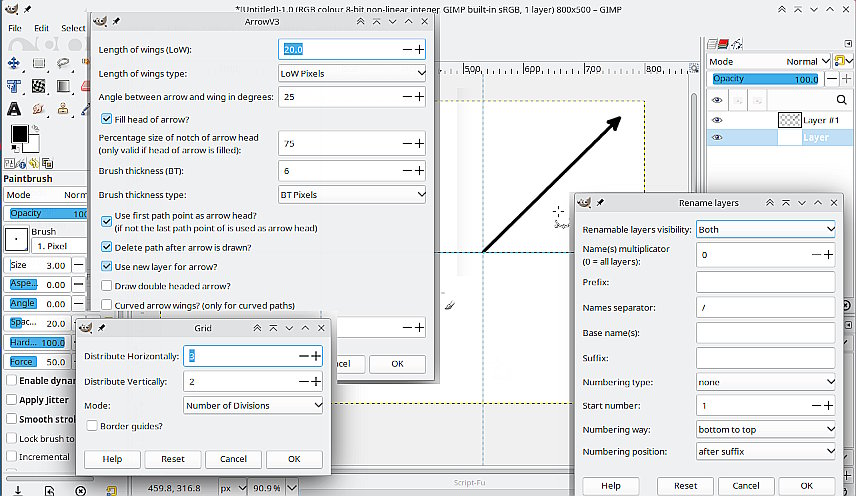Open Brush thickness type dropdown
This screenshot has width=856, height=496.
pyautogui.click(x=352, y=194)
